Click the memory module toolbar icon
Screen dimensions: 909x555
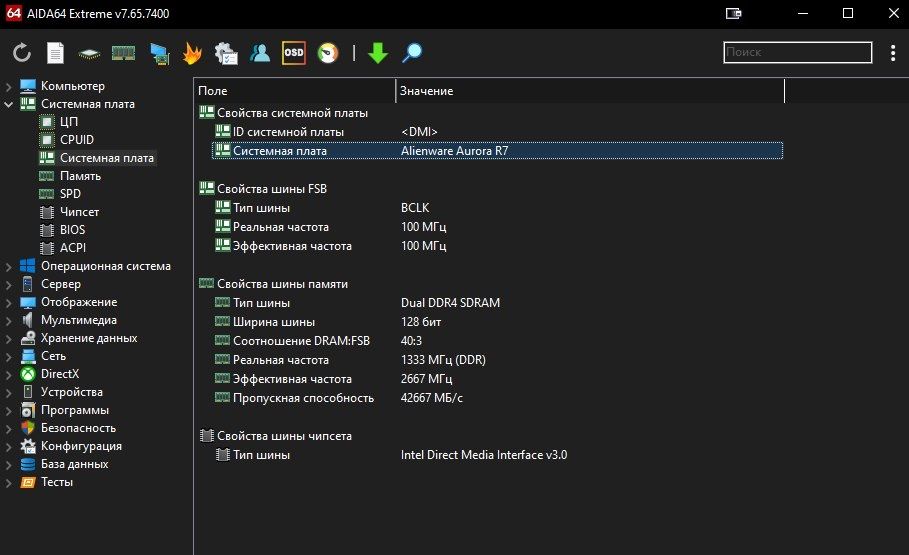coord(123,53)
